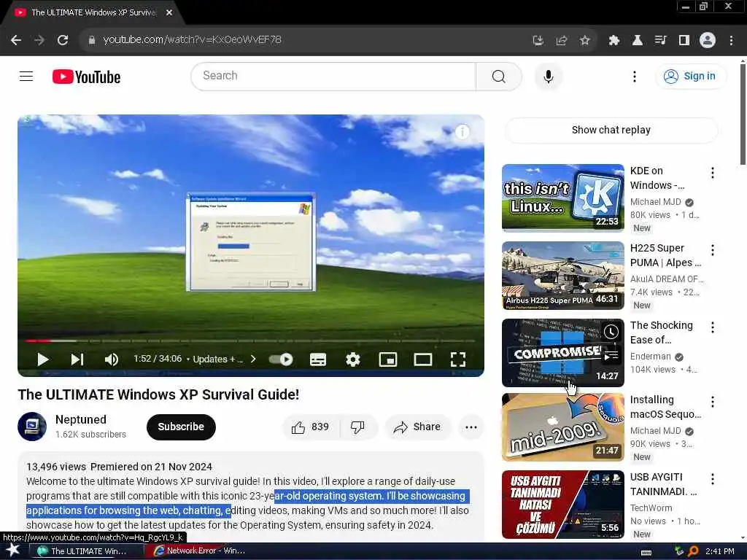Switch to Network Error taskbar window
The image size is (747, 560).
(200, 551)
